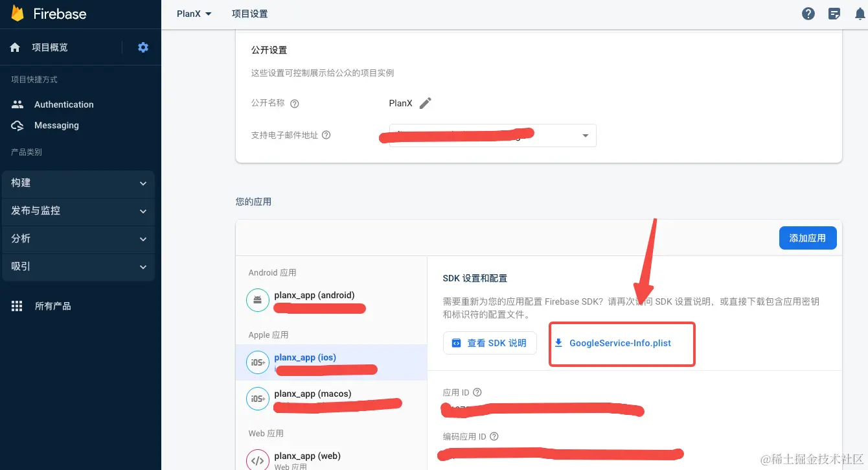Expand the 构建 section
Image resolution: width=868 pixels, height=470 pixels.
(x=78, y=183)
